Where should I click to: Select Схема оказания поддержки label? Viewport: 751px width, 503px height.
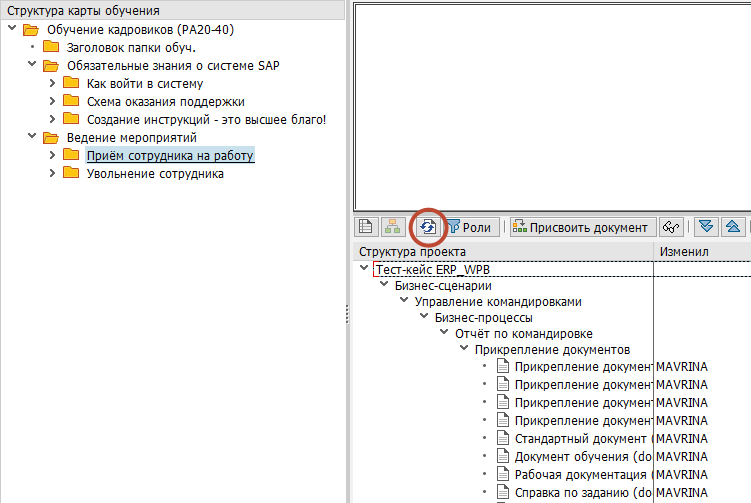[166, 102]
